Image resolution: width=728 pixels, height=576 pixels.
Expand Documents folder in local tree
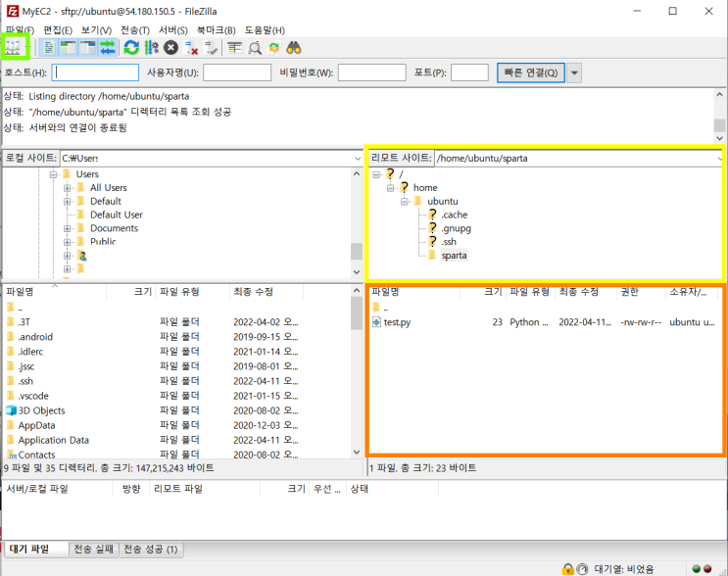coord(68,228)
